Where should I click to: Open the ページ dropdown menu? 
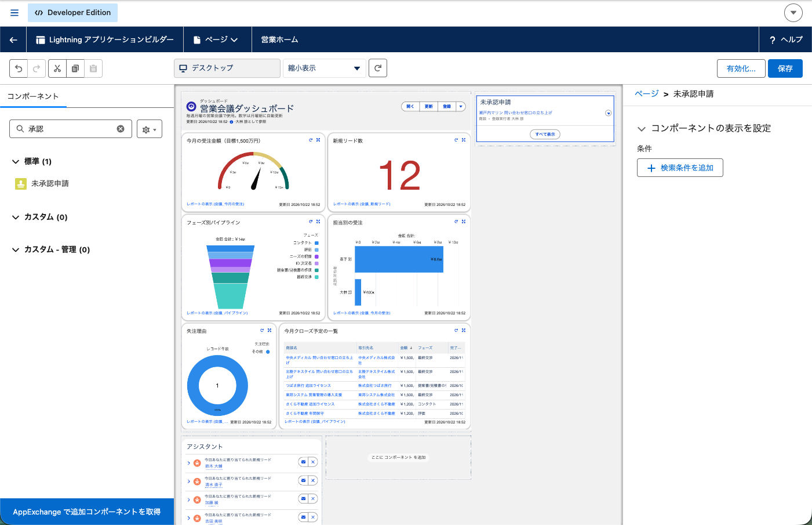pyautogui.click(x=217, y=39)
